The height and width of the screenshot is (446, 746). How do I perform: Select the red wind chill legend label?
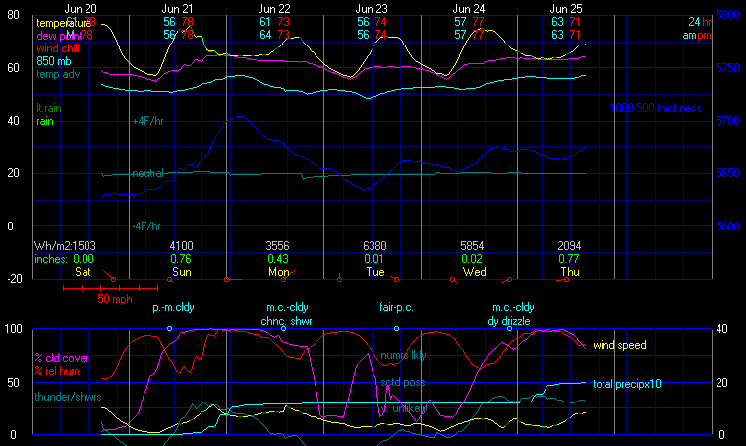(58, 48)
